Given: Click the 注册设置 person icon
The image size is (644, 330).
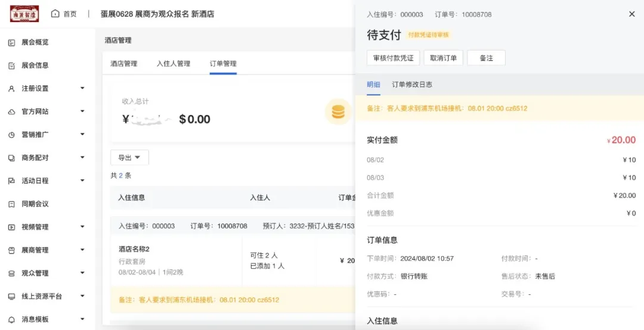Looking at the screenshot, I should 11,89.
